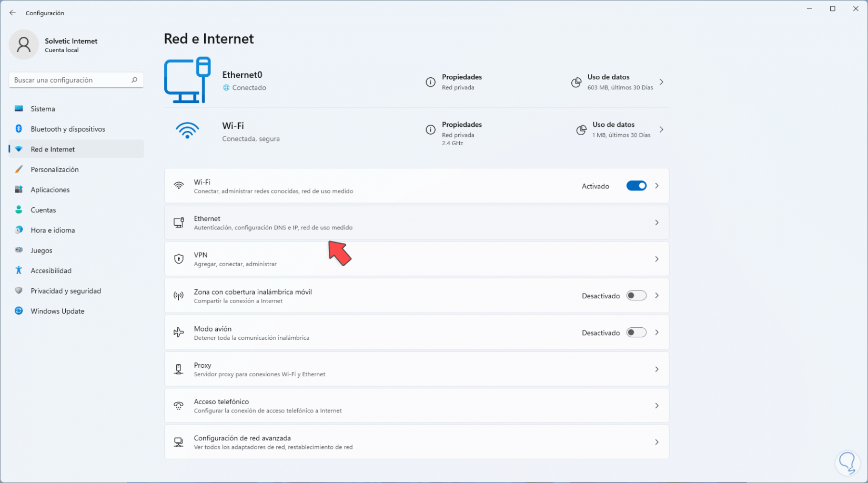
Task: Click the search magnifier icon
Action: pyautogui.click(x=134, y=80)
